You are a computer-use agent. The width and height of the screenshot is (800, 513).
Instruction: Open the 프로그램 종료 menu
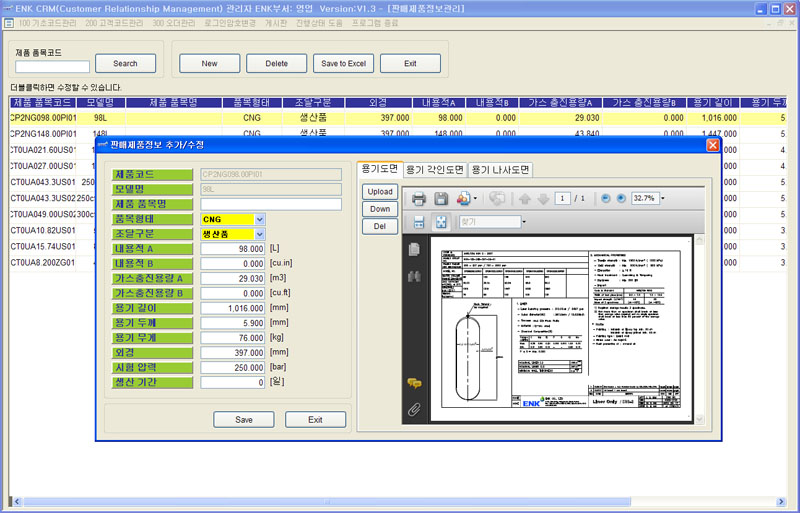[374, 23]
